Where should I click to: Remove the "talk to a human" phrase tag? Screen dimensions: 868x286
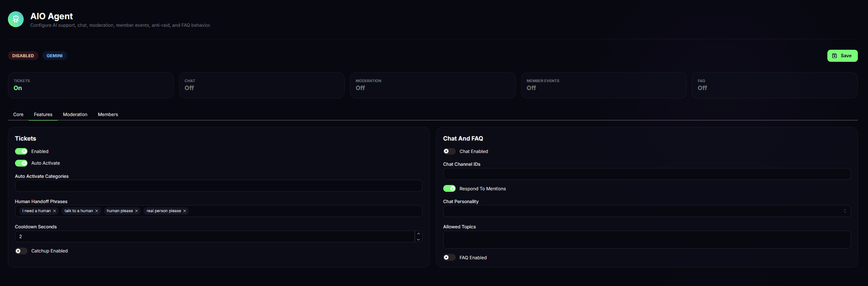(97, 211)
